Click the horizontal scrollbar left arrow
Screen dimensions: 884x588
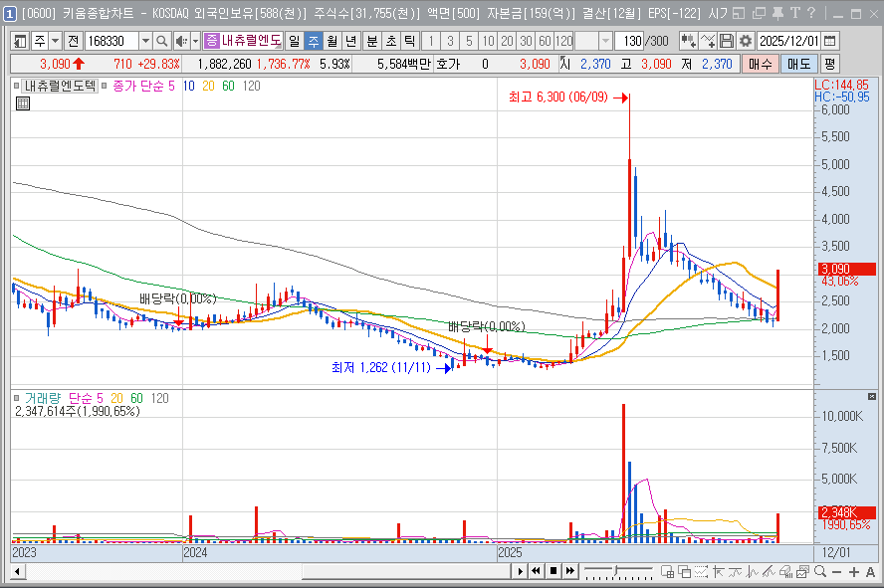(18, 572)
